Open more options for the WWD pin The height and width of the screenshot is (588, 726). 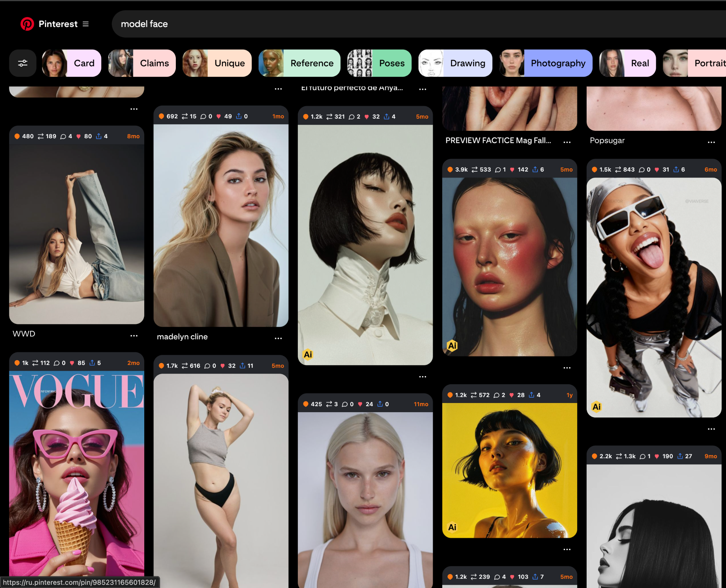click(x=134, y=335)
